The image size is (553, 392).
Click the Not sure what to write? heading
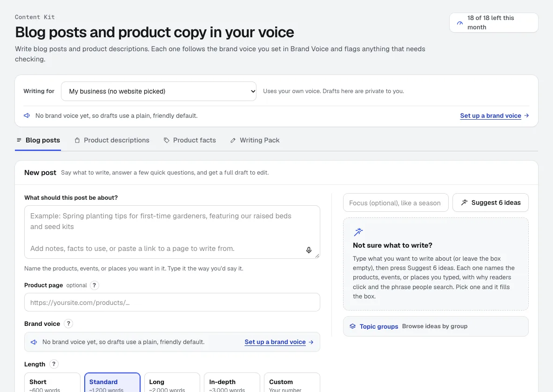392,245
